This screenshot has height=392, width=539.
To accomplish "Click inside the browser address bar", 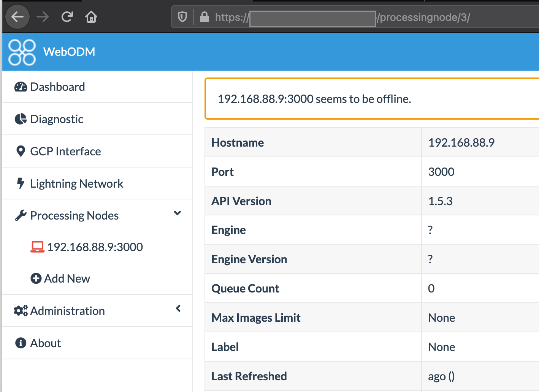I will 312,18.
